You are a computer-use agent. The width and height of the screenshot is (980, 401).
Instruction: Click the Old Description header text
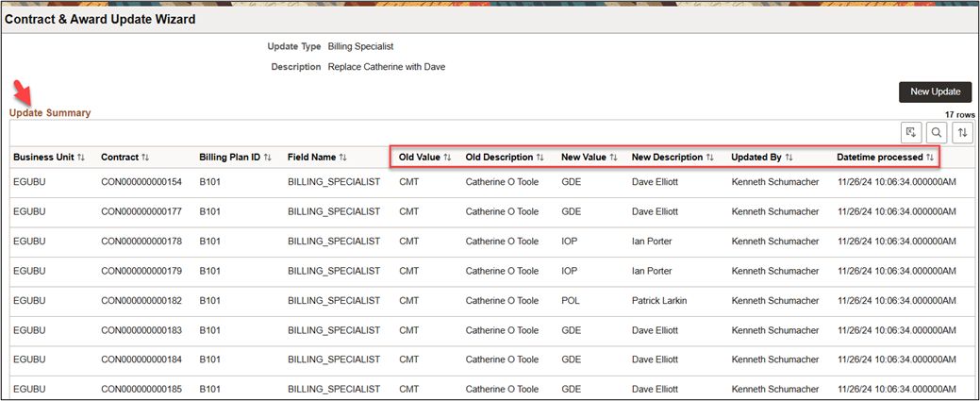499,158
